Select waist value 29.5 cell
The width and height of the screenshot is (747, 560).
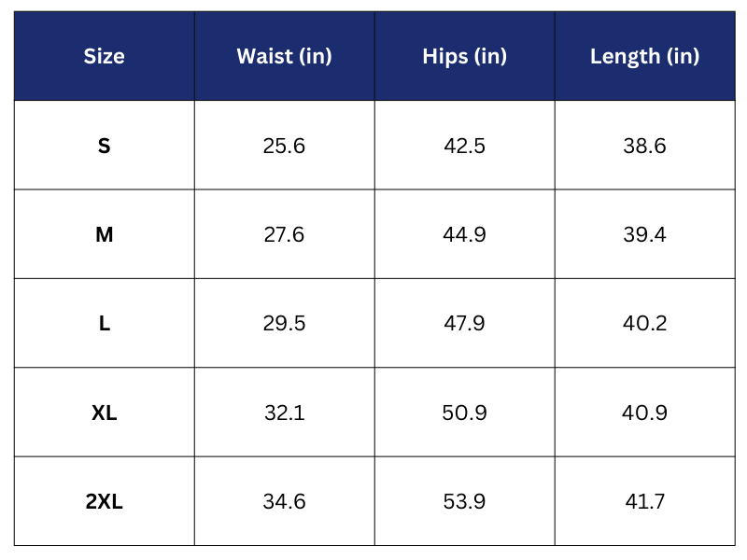(284, 323)
